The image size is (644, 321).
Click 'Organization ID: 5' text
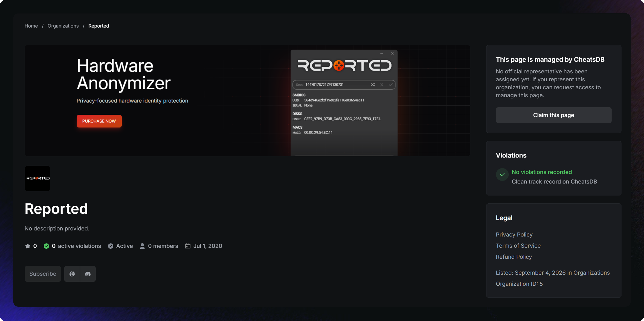(x=519, y=284)
